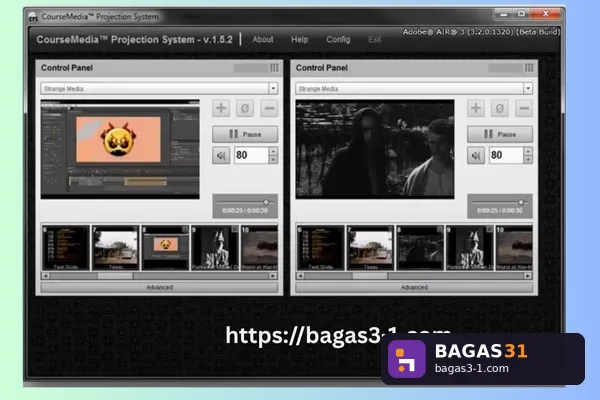Image resolution: width=600 pixels, height=400 pixels.
Task: Mute audio with speaker icon in left panel
Action: (221, 155)
